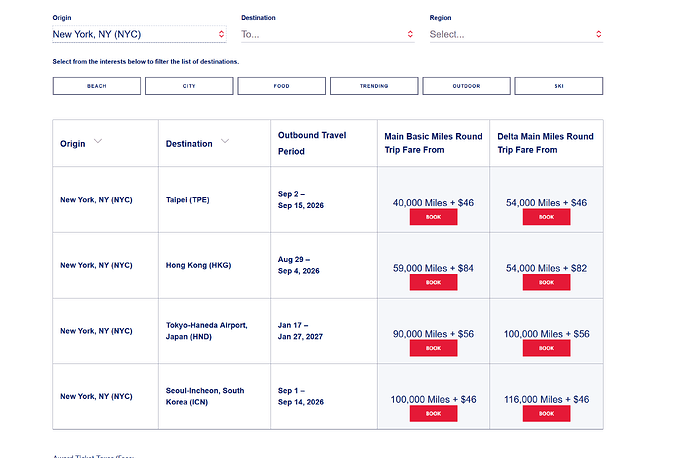
Task: Toggle the Food interest filter
Action: tap(281, 86)
